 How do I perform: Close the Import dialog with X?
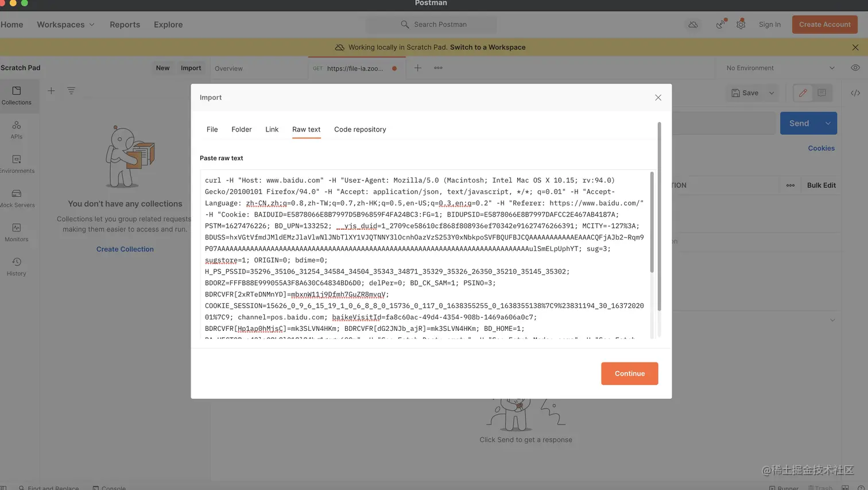(658, 98)
